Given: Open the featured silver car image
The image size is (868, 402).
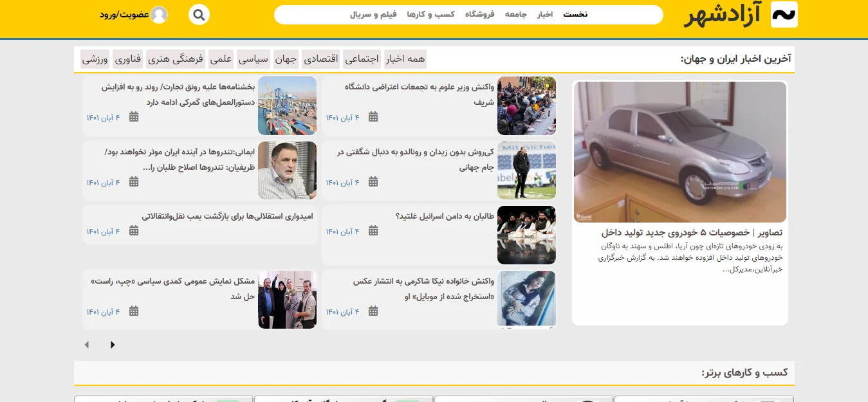Looking at the screenshot, I should tap(679, 152).
